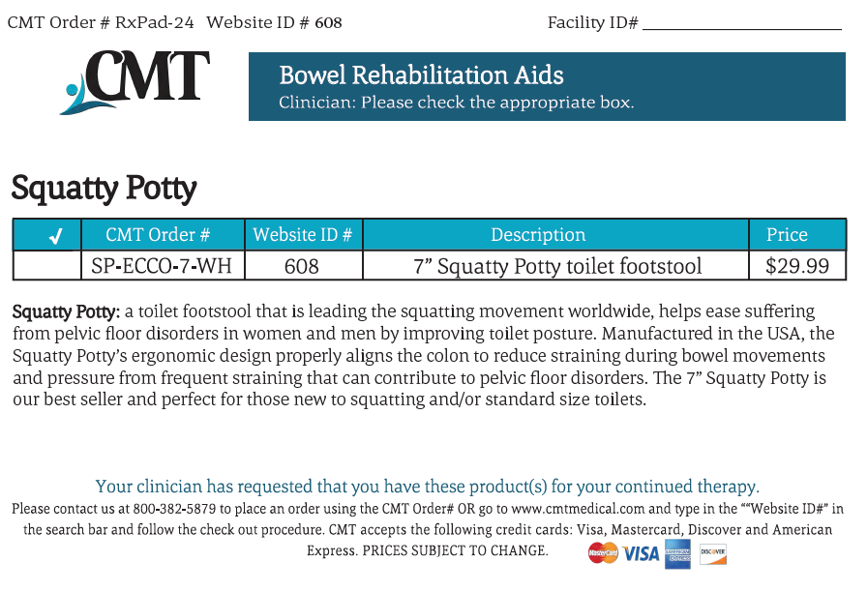
Task: Click the Bowel Rehabilitation Aids banner title
Action: (x=421, y=75)
